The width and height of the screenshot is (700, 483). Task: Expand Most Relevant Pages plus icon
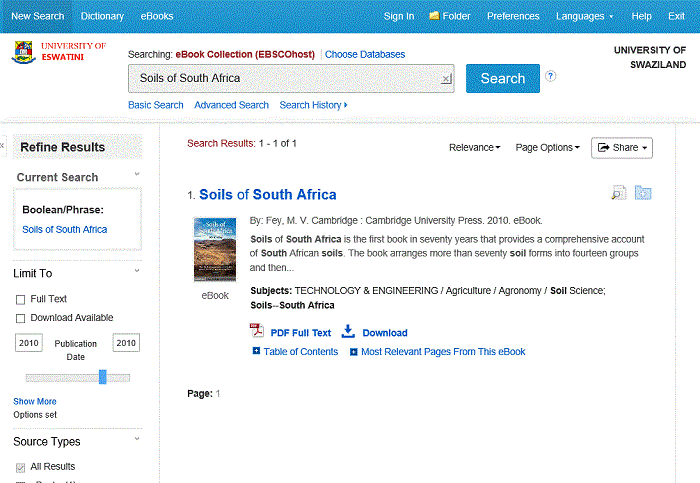coord(354,352)
